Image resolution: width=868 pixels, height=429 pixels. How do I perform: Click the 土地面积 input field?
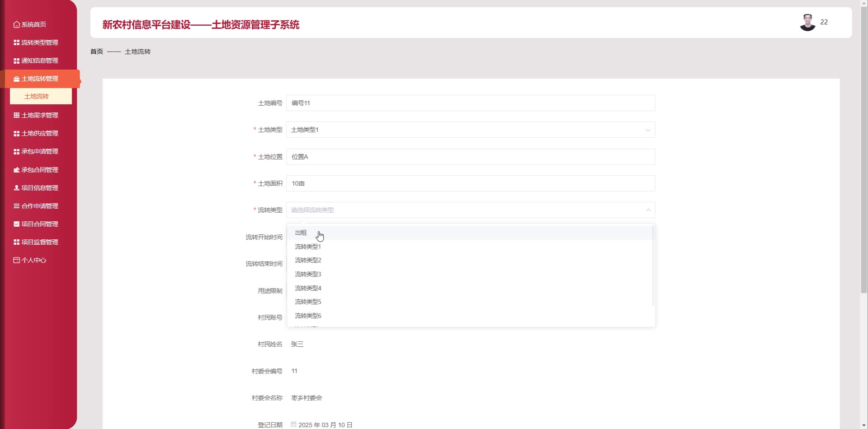[x=471, y=183]
